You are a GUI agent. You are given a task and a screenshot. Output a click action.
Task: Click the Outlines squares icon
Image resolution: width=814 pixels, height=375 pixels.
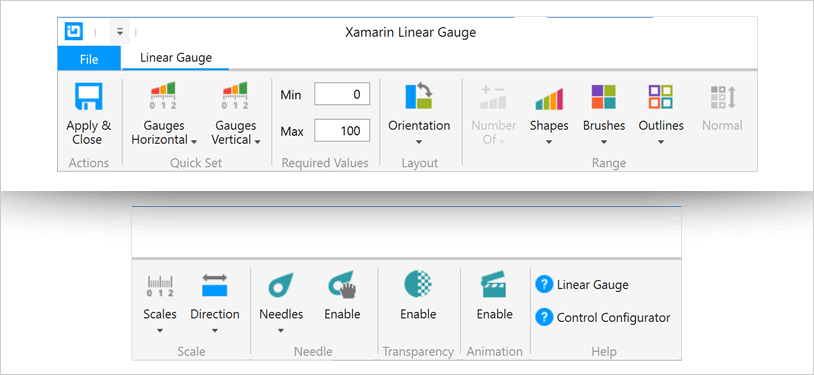(661, 97)
